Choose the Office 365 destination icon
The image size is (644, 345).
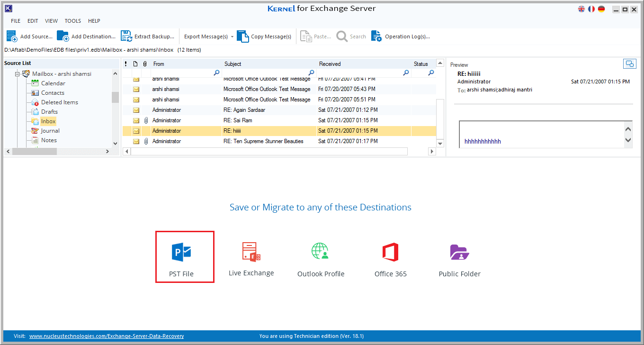coord(390,252)
